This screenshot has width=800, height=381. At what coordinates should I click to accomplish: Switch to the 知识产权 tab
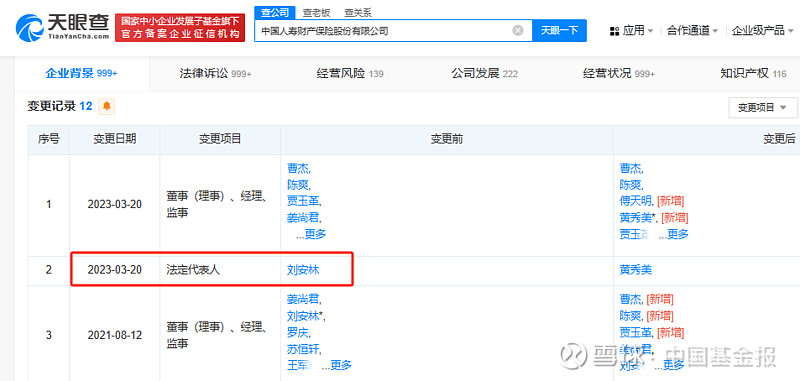(x=753, y=73)
